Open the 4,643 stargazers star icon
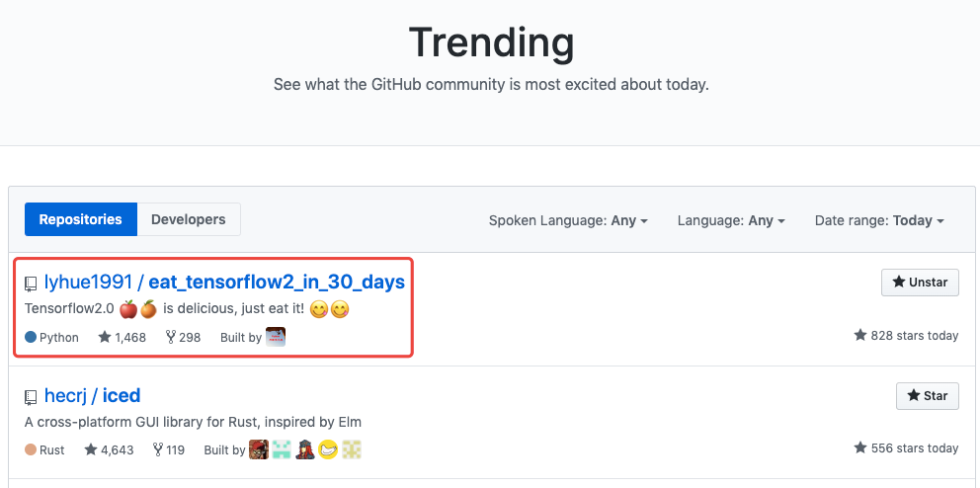980x488 pixels. (x=91, y=450)
